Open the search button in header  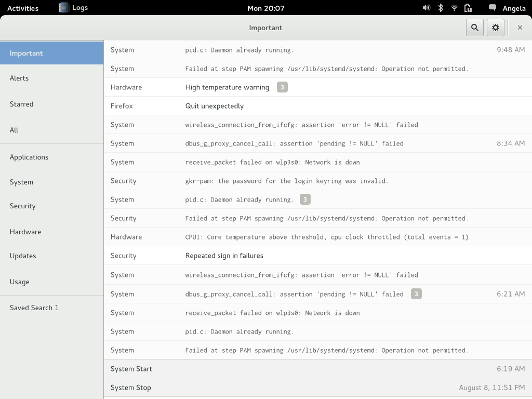(475, 28)
